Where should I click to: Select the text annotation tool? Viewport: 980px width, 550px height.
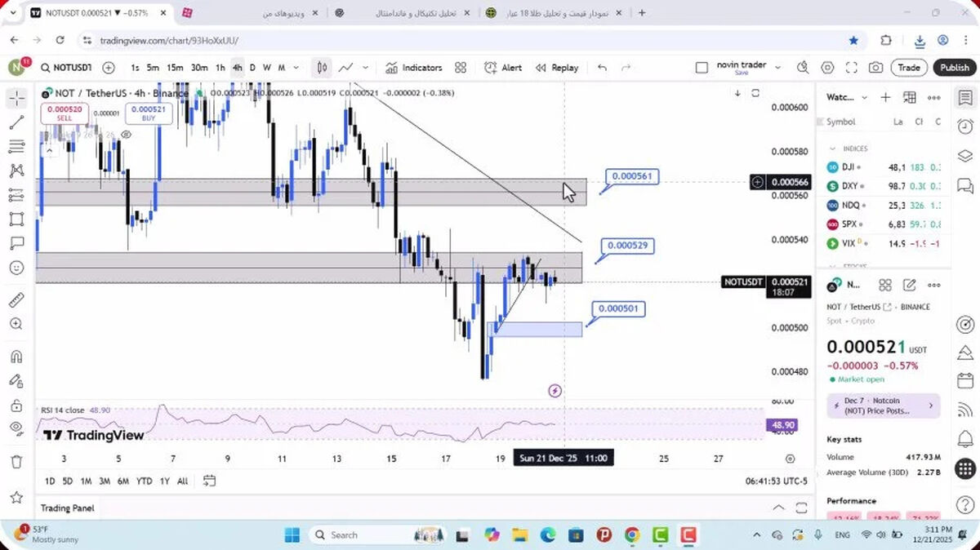click(x=16, y=243)
